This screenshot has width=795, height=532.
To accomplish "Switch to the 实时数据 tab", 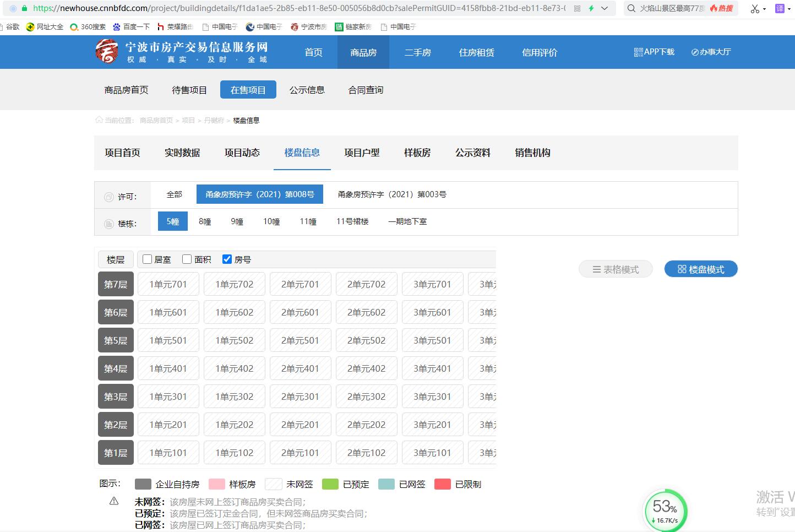I will (x=182, y=153).
